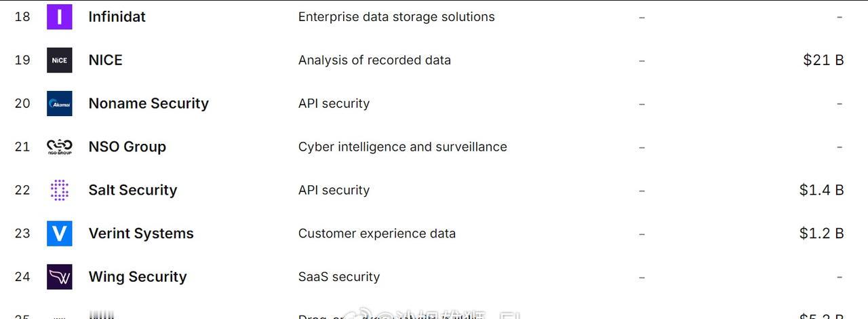Viewport: 868px width, 319px height.
Task: Click row number 22 in the list
Action: (22, 190)
